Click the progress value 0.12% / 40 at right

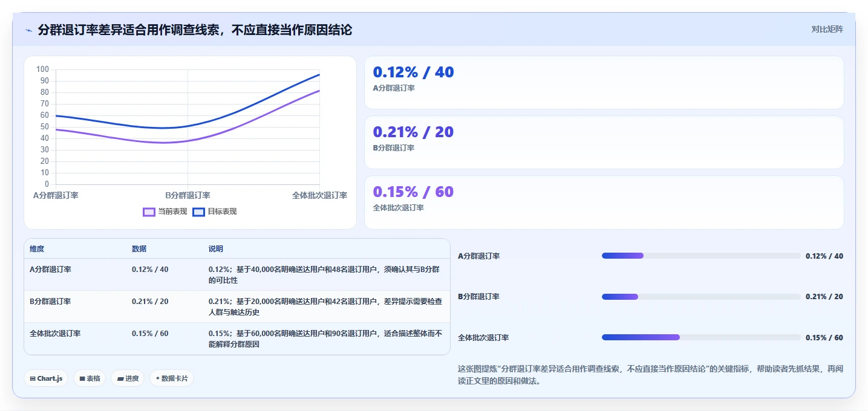(824, 256)
